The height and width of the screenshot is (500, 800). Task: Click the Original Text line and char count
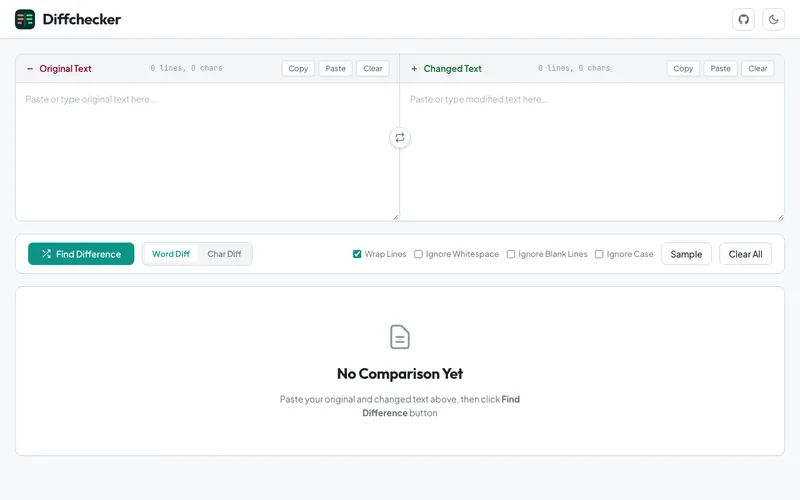pos(186,68)
